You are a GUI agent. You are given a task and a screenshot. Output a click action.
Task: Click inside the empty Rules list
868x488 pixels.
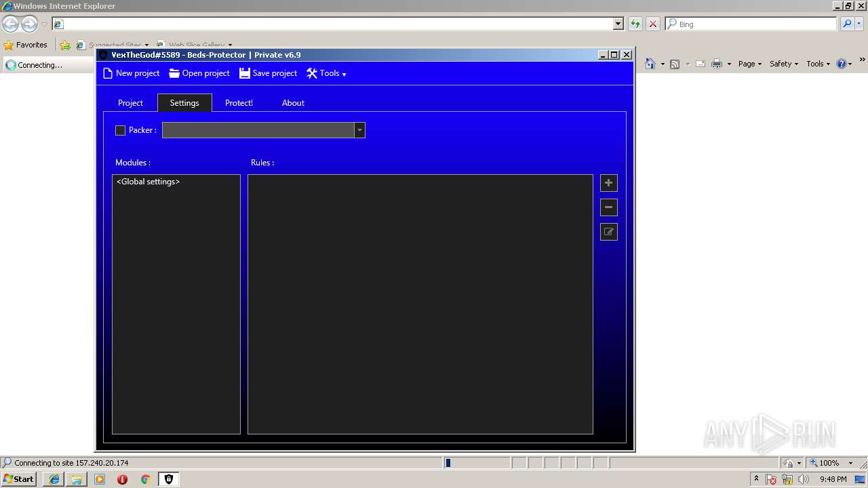pos(420,304)
